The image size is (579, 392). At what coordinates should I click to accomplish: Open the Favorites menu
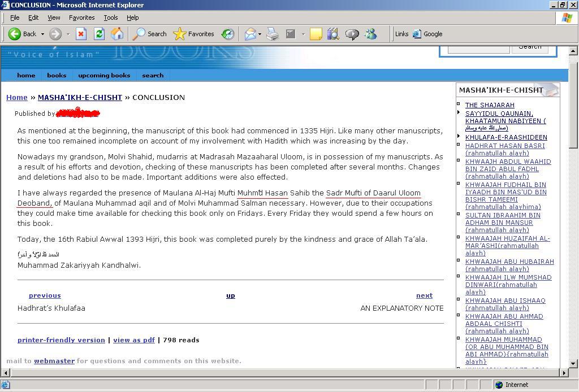point(81,18)
